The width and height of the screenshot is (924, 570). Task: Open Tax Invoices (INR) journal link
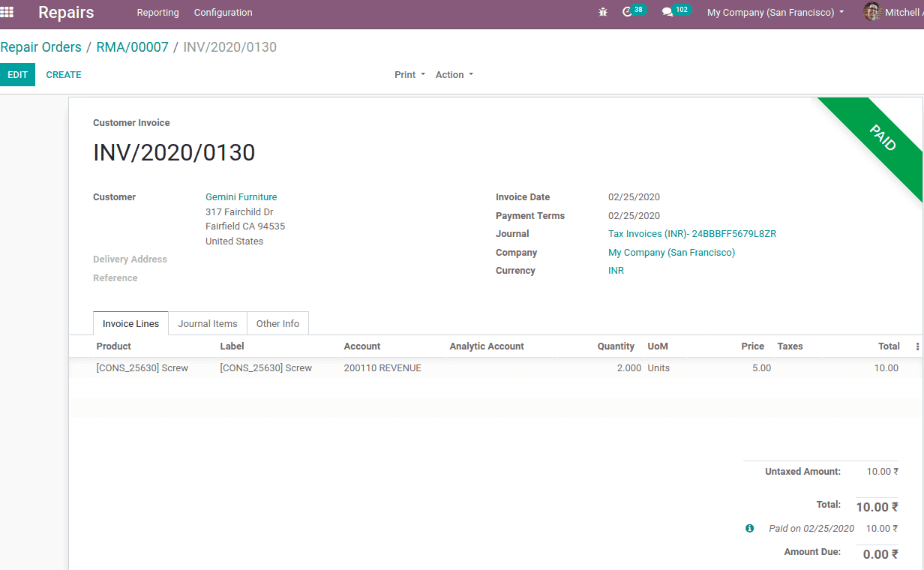point(692,234)
